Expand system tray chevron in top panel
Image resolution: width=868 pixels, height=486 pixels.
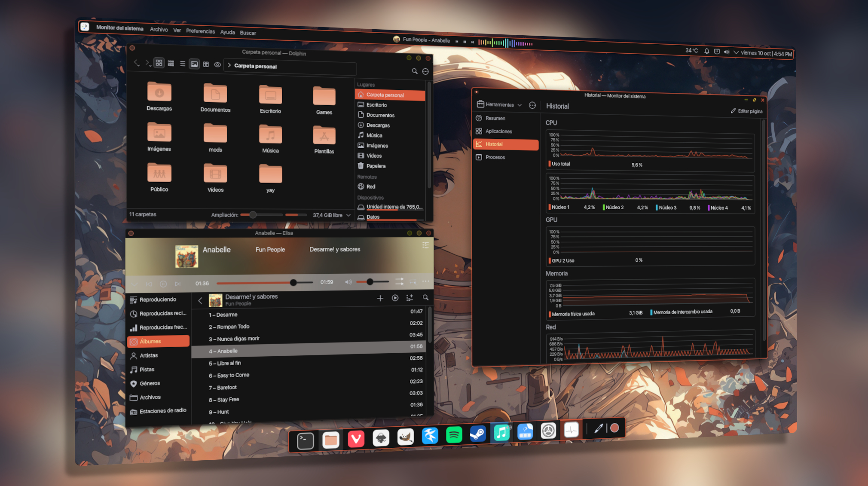pos(736,52)
